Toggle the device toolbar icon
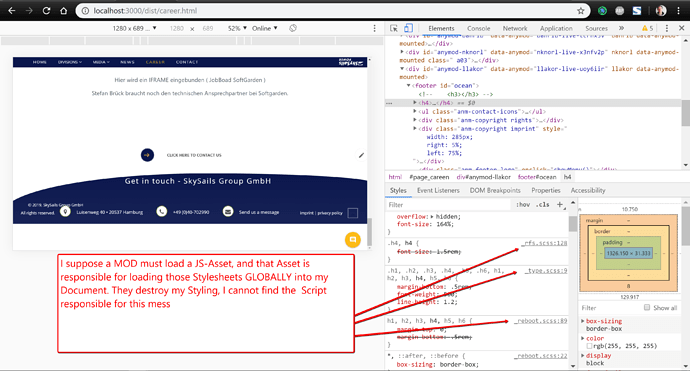 click(408, 28)
